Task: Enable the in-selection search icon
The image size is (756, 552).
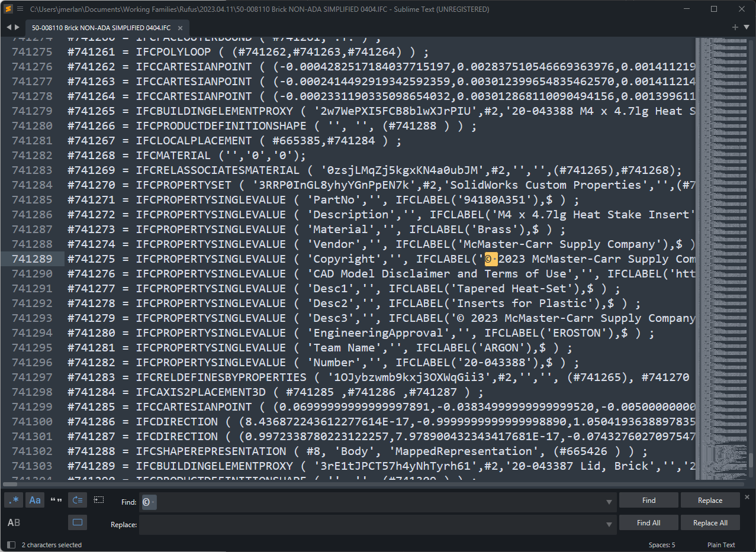Action: click(99, 500)
